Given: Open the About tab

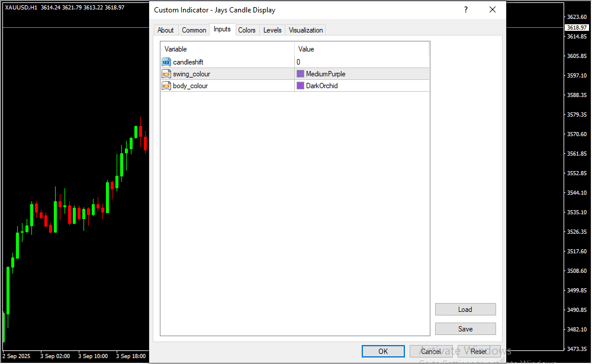Looking at the screenshot, I should click(x=166, y=30).
